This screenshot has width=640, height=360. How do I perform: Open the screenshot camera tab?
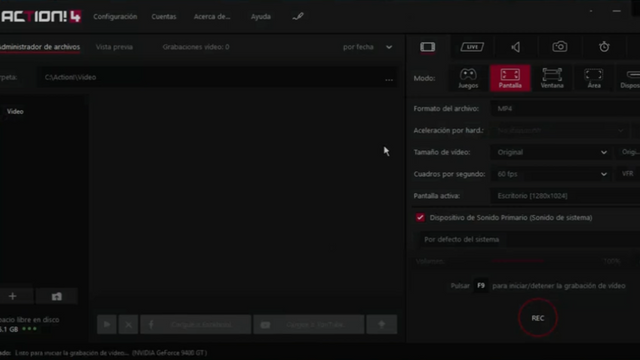pos(560,47)
